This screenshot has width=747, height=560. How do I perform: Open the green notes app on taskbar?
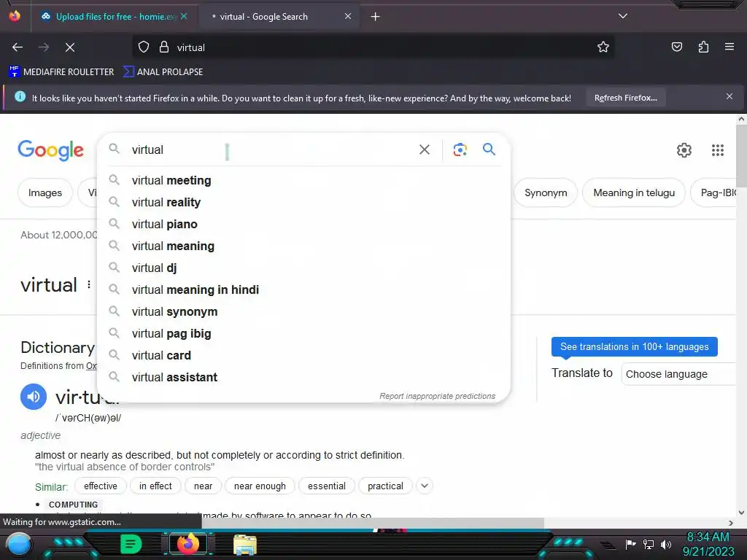(x=131, y=545)
